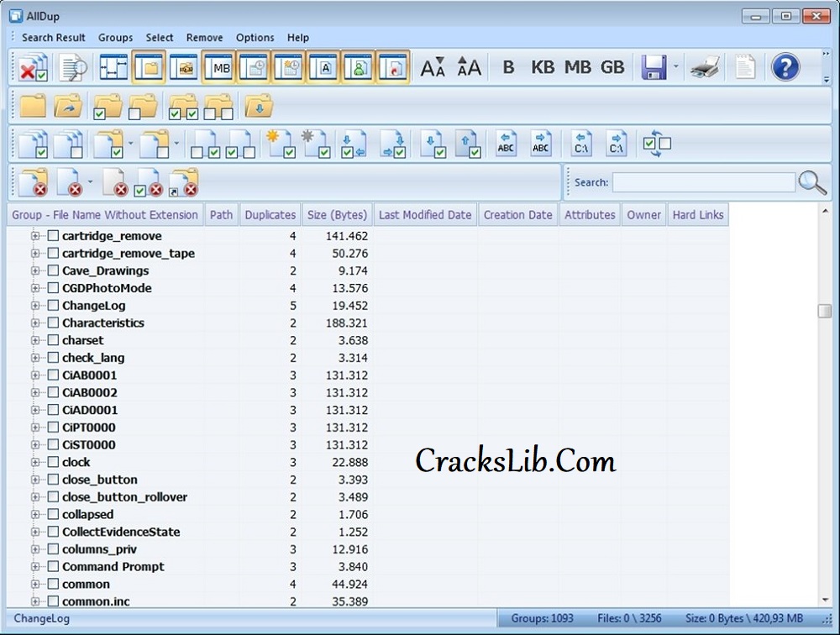Click the C:\ left arrow path icon
Viewport: 840px width, 635px height.
point(582,144)
